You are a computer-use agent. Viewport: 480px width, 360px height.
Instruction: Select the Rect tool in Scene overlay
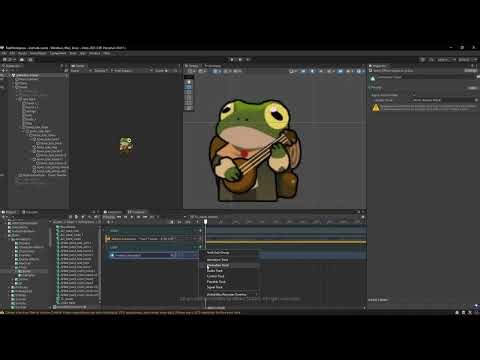(189, 103)
